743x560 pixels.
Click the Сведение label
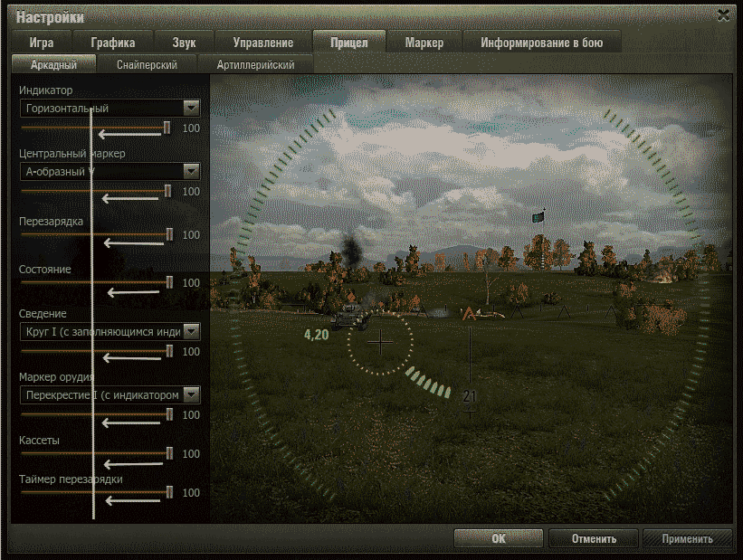pos(43,314)
